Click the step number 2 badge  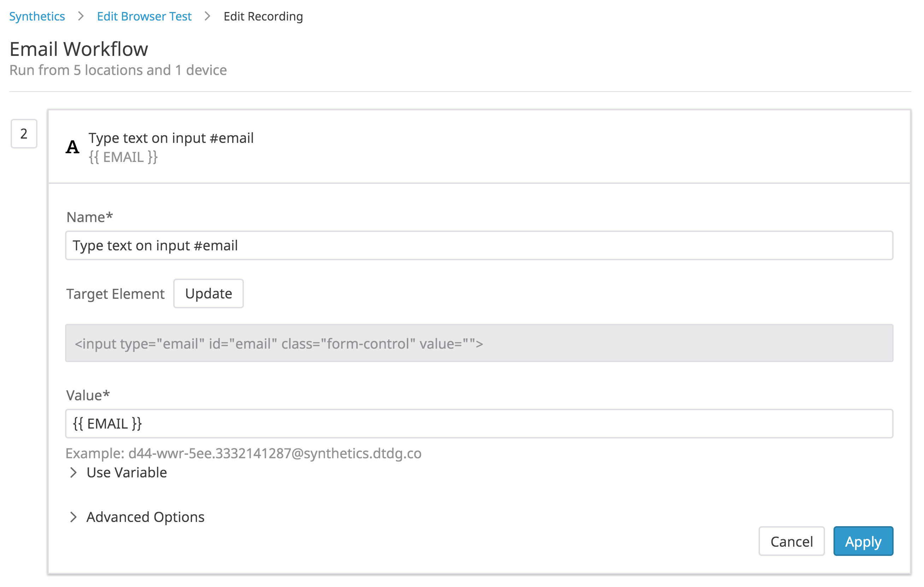[23, 134]
